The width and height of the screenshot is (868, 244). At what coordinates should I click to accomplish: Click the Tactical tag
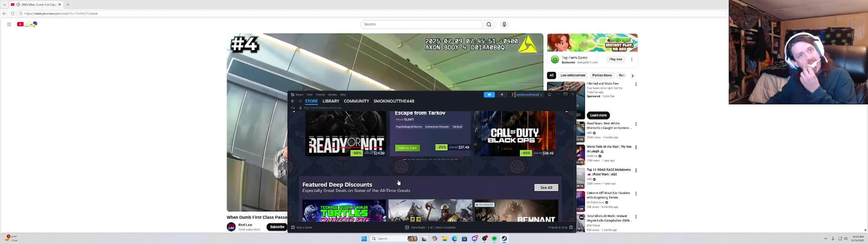pos(457,127)
